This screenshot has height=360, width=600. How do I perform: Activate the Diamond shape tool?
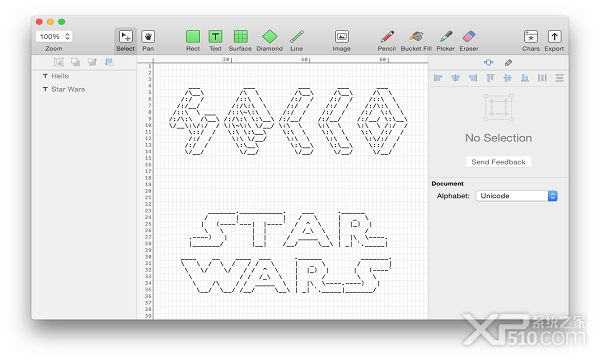[x=270, y=41]
